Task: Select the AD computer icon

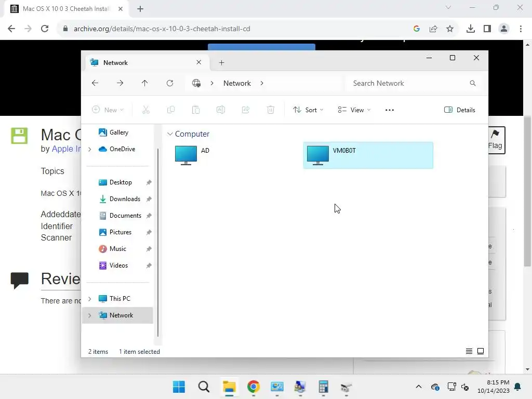Action: pyautogui.click(x=186, y=155)
